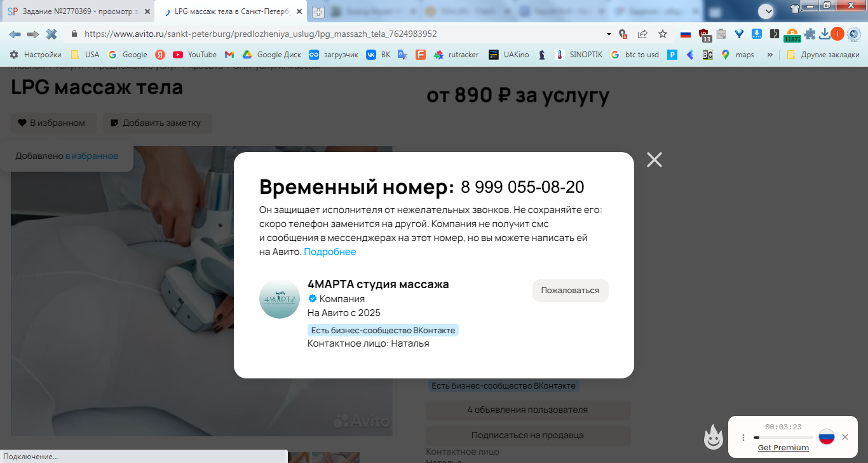Click the location blocked icon in address bar
The width and height of the screenshot is (868, 463).
pos(623,34)
